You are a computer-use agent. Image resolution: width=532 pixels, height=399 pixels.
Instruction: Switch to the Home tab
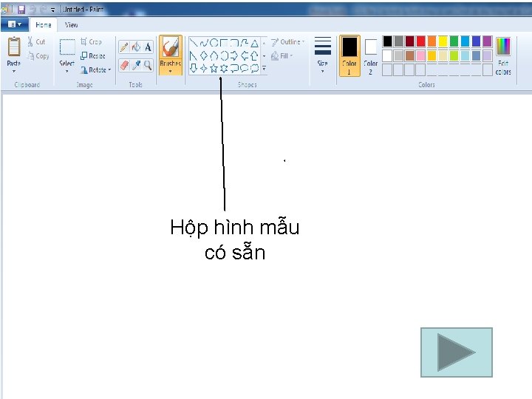(44, 25)
